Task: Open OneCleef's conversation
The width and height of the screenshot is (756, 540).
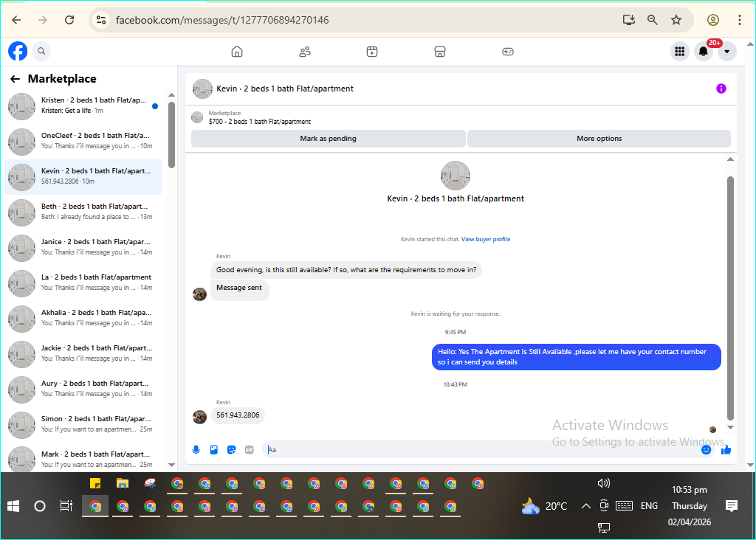Action: (83, 141)
